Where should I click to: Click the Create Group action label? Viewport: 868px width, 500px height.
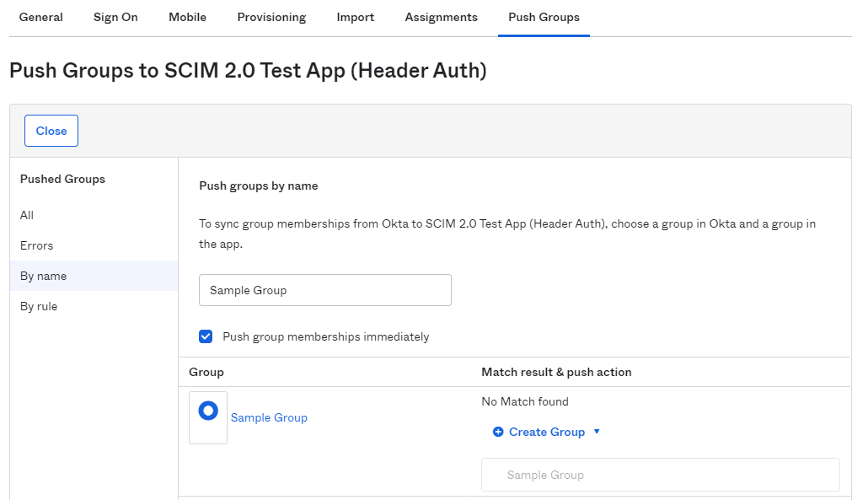[x=546, y=432]
